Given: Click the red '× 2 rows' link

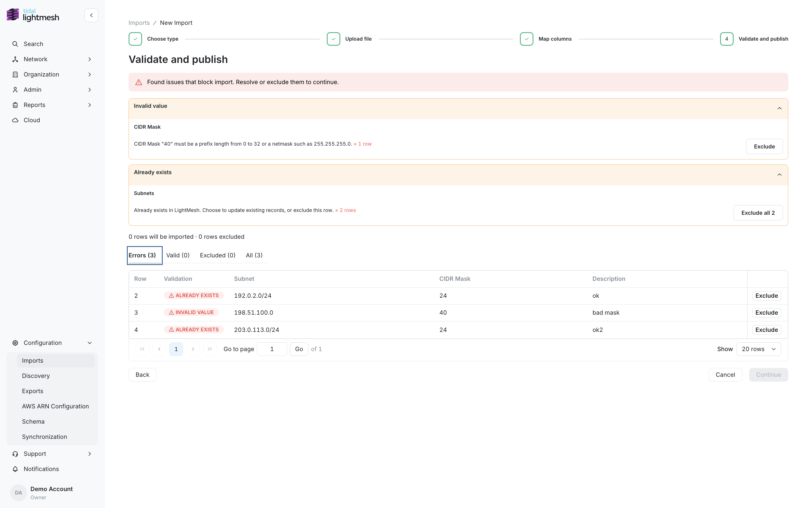Looking at the screenshot, I should (345, 210).
